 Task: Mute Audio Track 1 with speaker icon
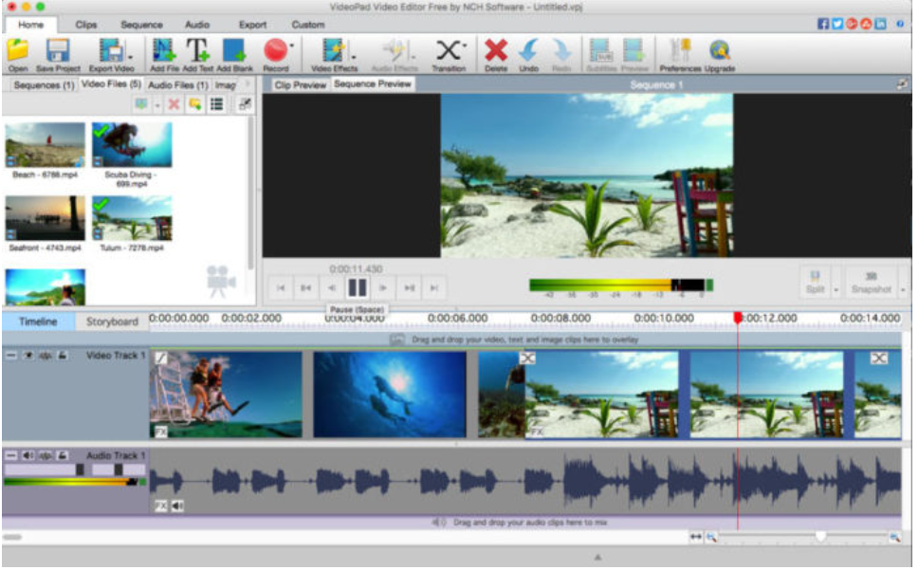coord(28,456)
